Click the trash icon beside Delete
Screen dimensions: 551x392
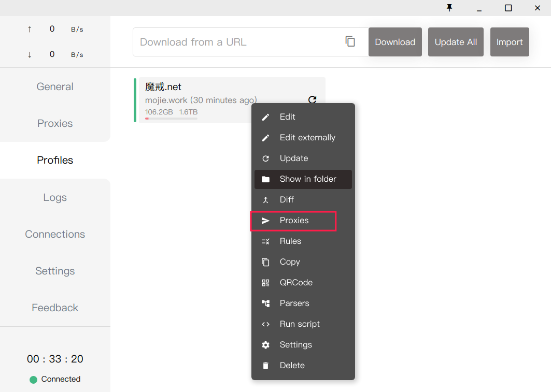266,366
